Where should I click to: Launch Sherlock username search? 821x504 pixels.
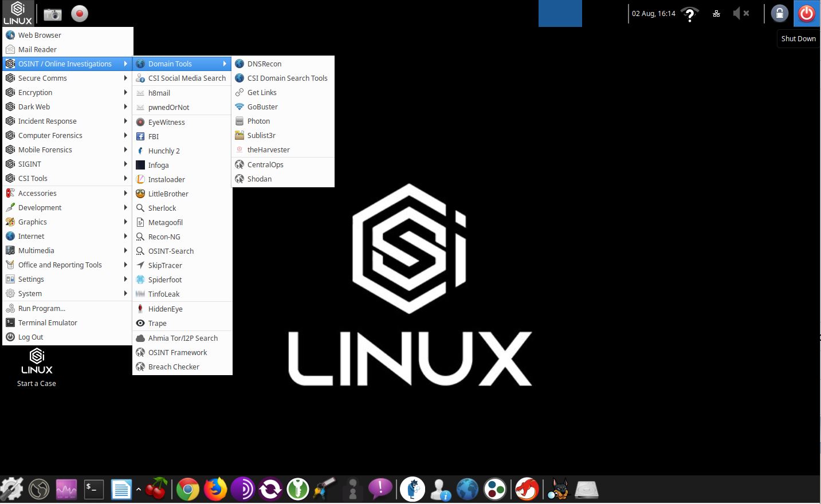point(182,208)
